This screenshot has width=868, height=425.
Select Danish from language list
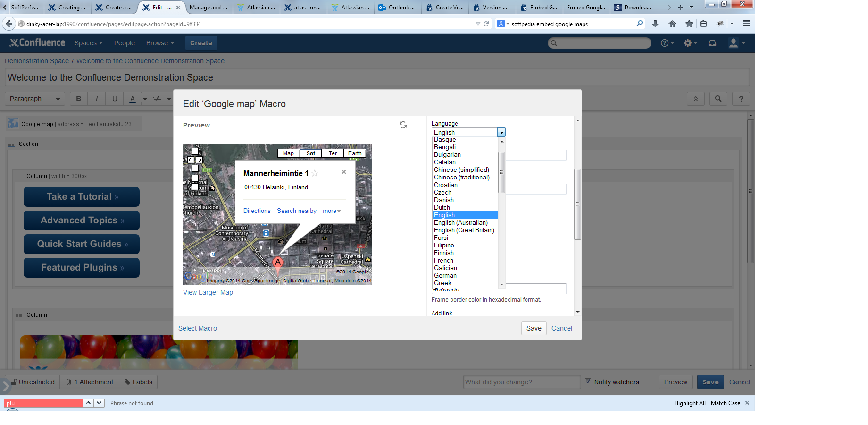[x=465, y=200]
